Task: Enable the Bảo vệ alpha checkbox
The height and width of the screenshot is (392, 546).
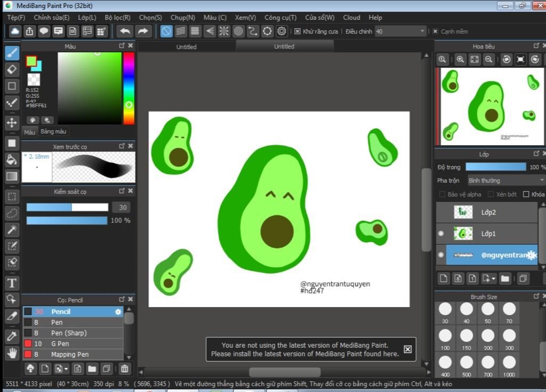Action: pyautogui.click(x=442, y=195)
